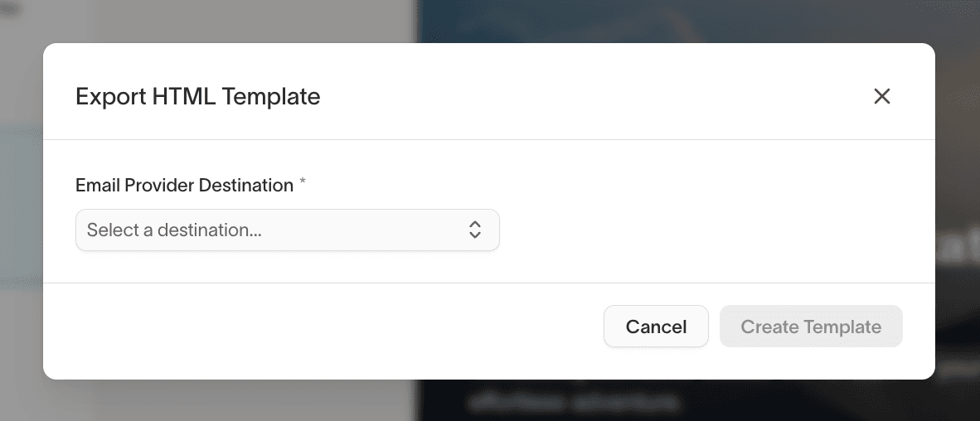Click the blurred image right of the dialog
This screenshot has width=980, height=421.
[x=958, y=249]
